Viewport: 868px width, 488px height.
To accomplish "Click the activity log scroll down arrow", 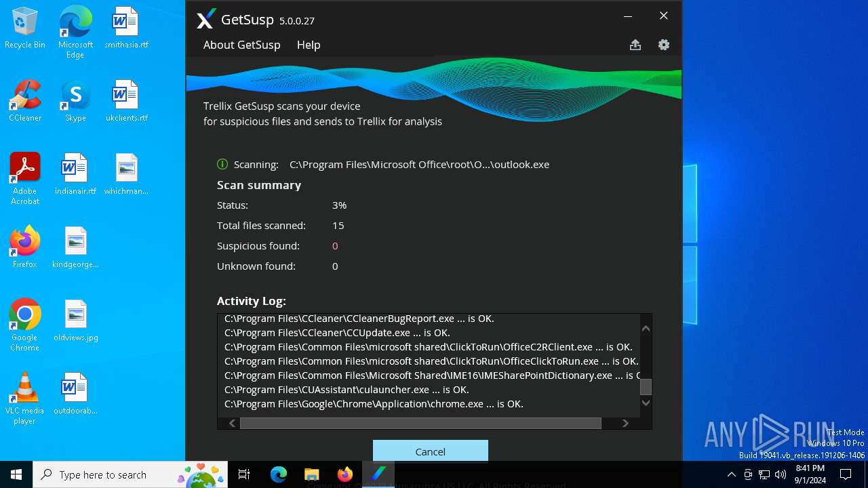I will point(646,403).
